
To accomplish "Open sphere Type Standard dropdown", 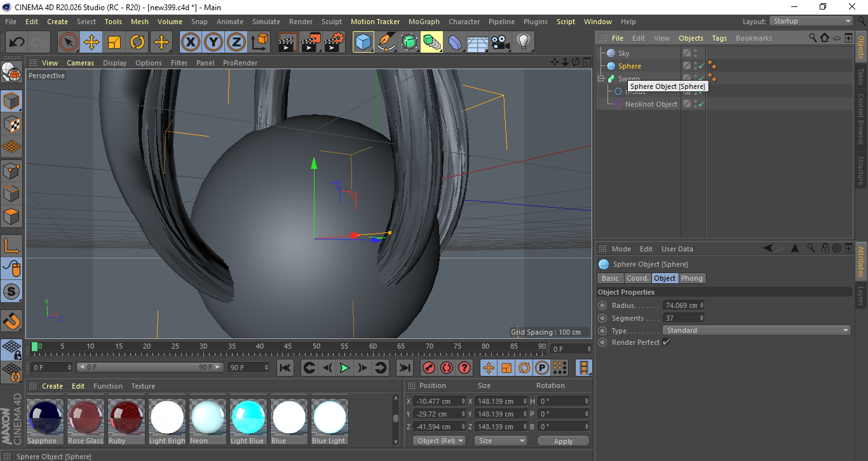I will click(756, 330).
